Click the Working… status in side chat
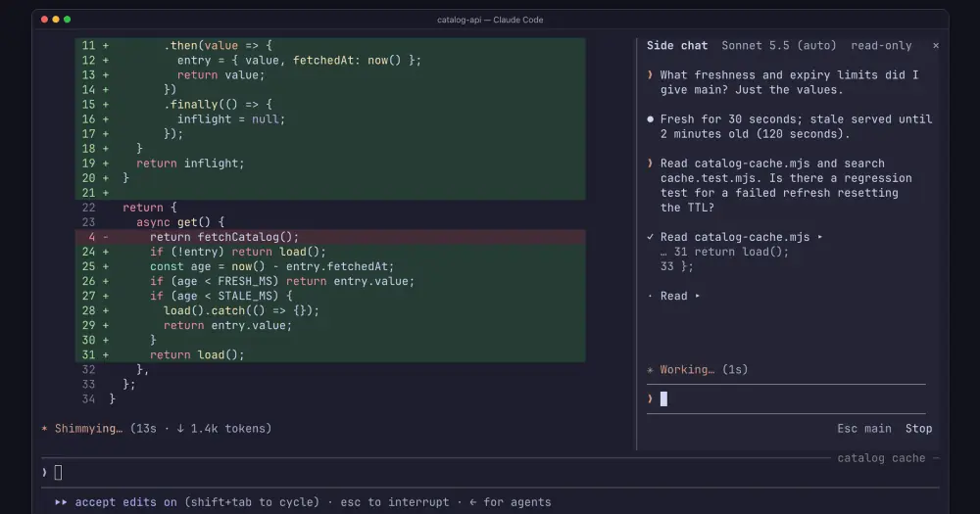This screenshot has width=980, height=514. [x=698, y=370]
